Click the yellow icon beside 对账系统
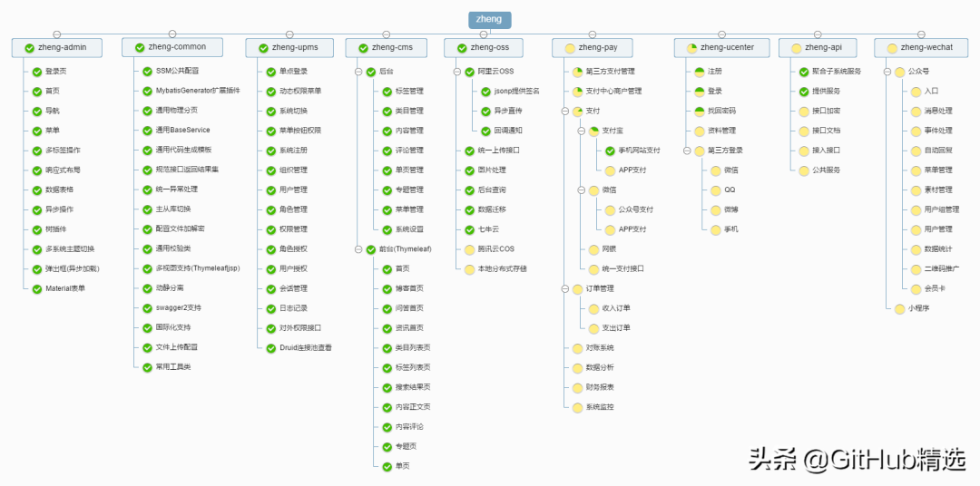 (x=577, y=348)
